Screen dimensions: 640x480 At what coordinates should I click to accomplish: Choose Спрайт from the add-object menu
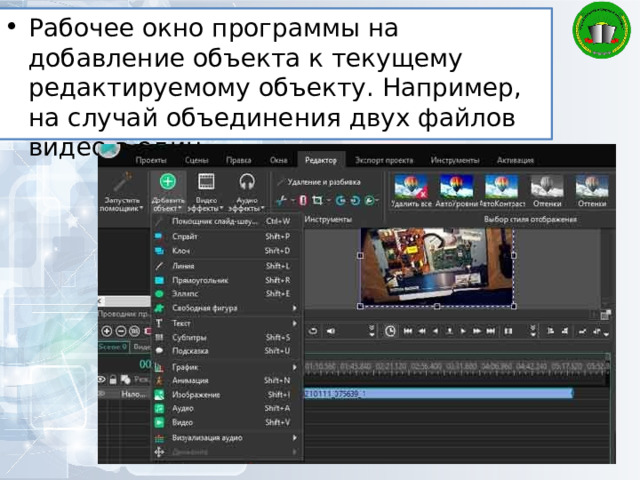tap(227, 236)
